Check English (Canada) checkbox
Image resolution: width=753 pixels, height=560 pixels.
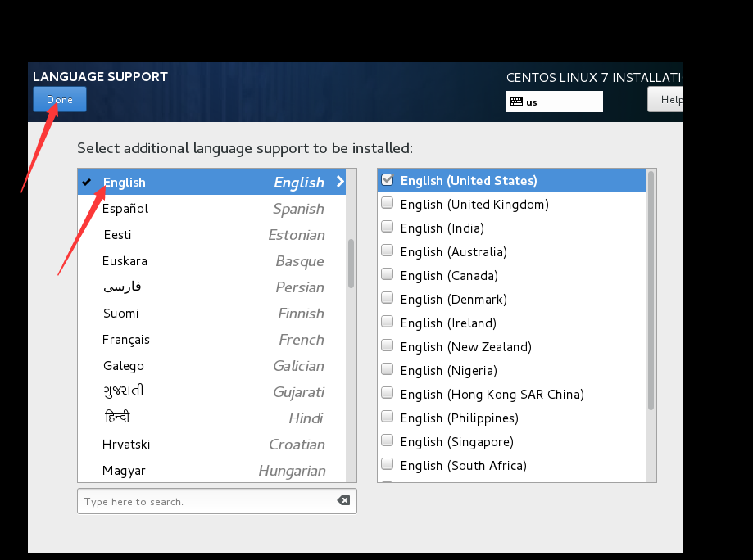click(387, 274)
